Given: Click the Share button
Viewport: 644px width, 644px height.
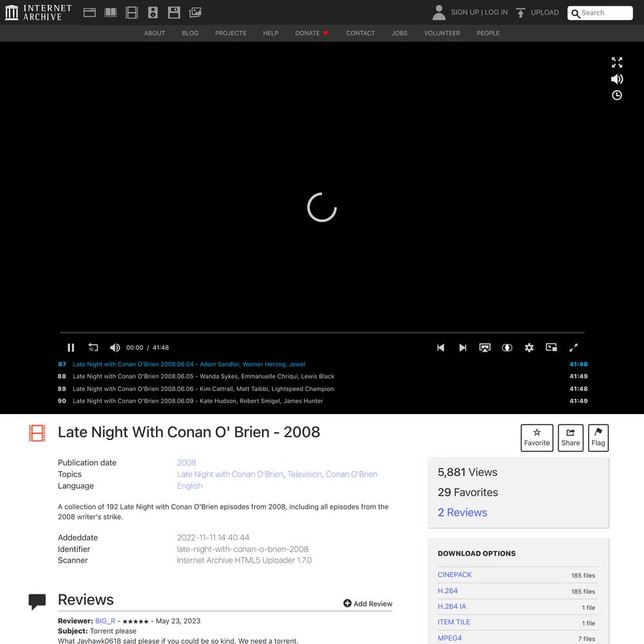Looking at the screenshot, I should coord(571,438).
